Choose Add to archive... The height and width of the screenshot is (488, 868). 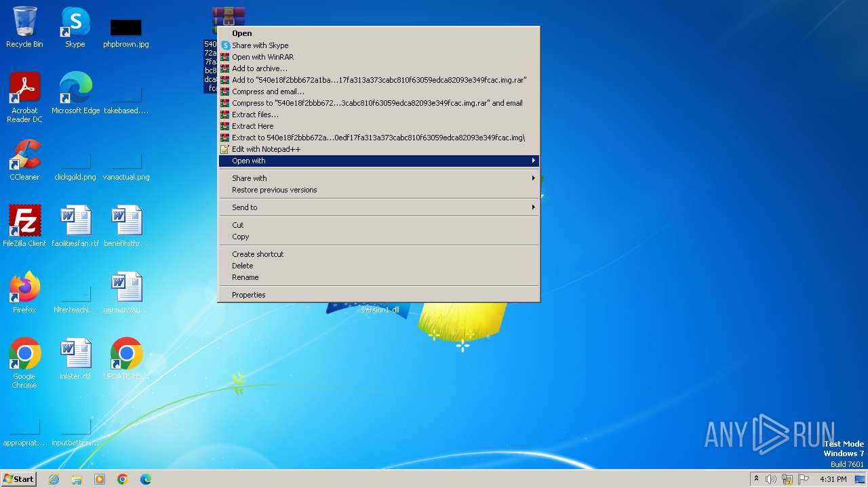coord(378,68)
